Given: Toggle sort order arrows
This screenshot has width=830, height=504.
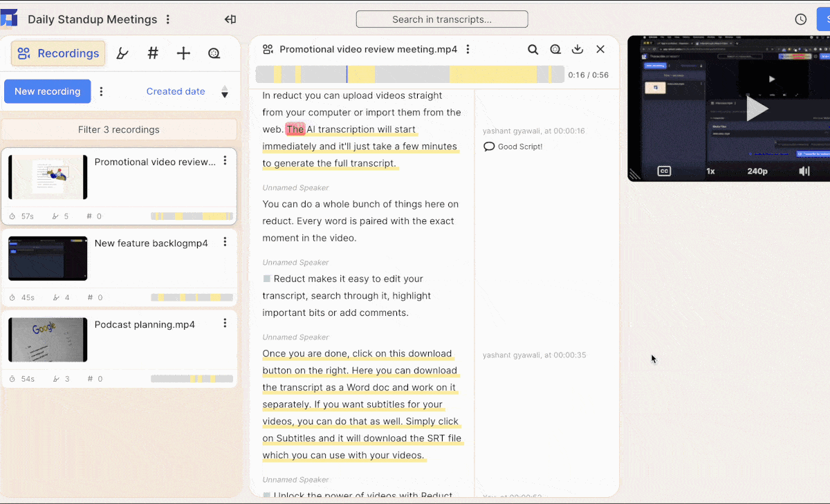Looking at the screenshot, I should (x=225, y=92).
